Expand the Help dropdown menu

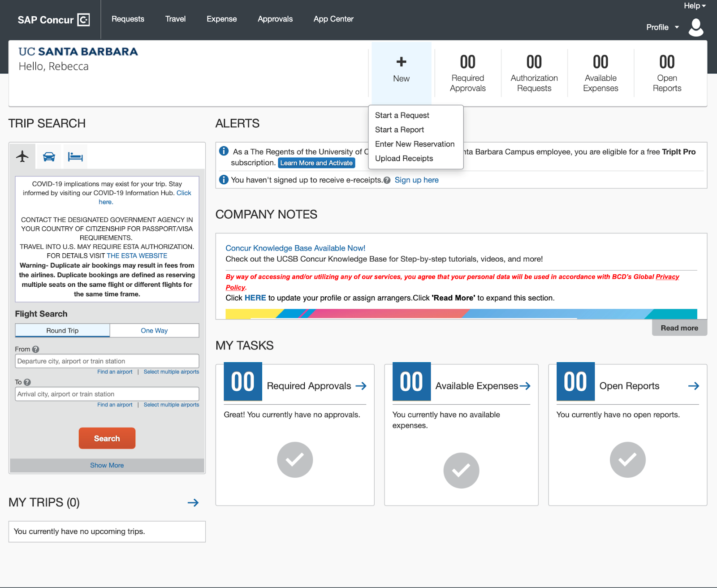click(695, 6)
